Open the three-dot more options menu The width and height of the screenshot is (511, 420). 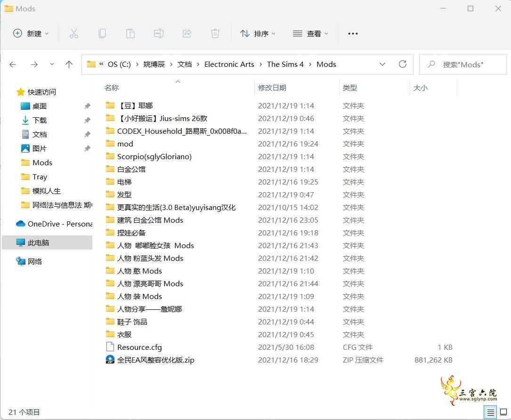click(353, 33)
